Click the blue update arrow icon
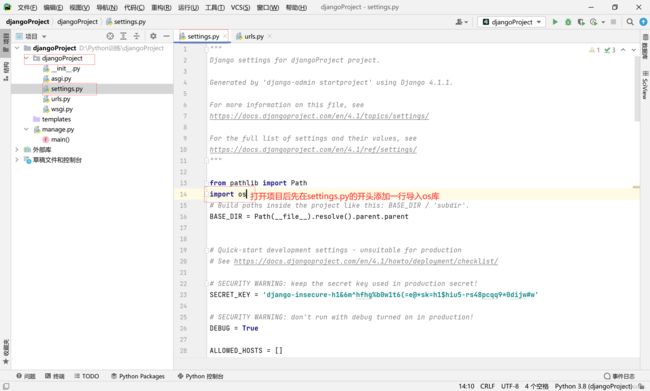 tap(643, 22)
